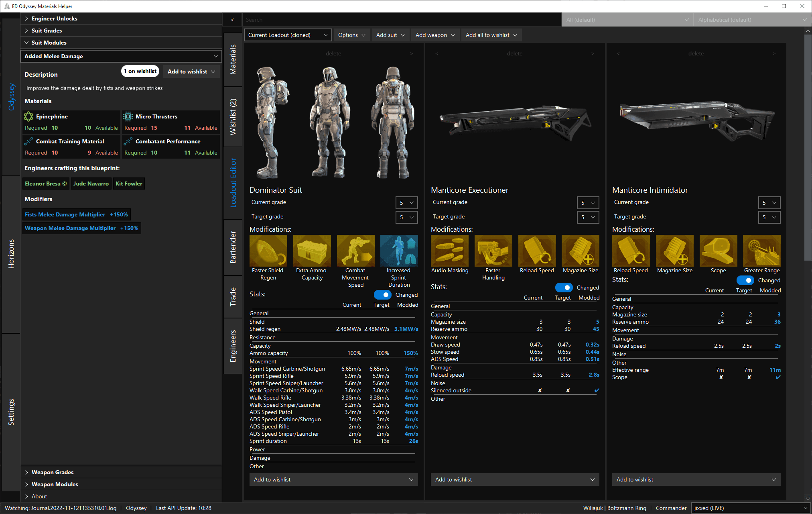Switch to the Engineers side tab

click(233, 346)
